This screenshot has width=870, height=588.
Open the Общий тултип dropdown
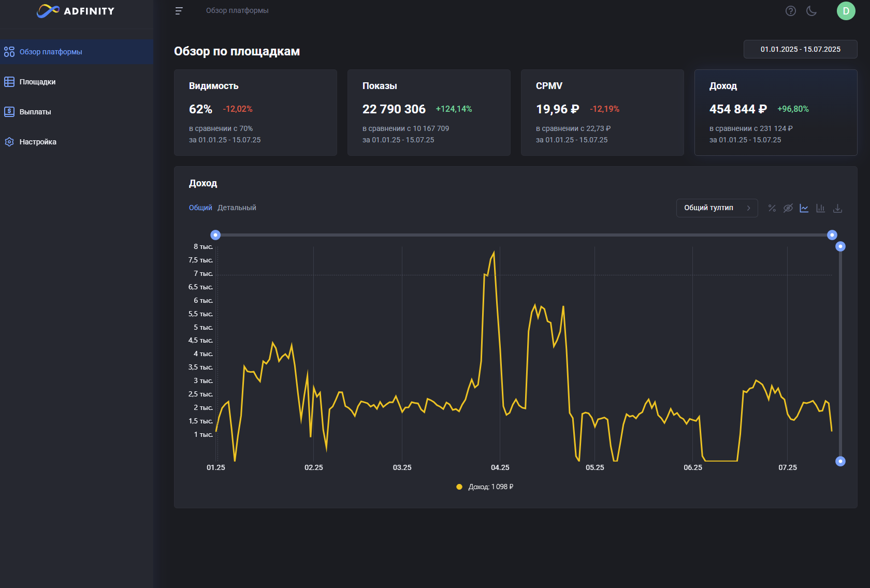tap(717, 208)
